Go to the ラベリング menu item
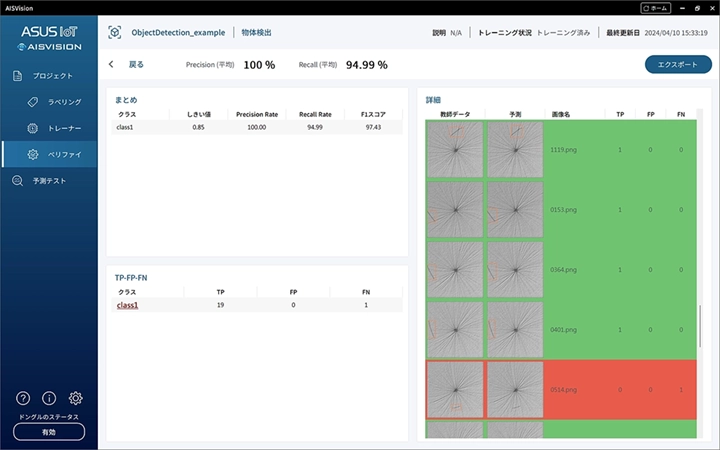 click(x=65, y=102)
